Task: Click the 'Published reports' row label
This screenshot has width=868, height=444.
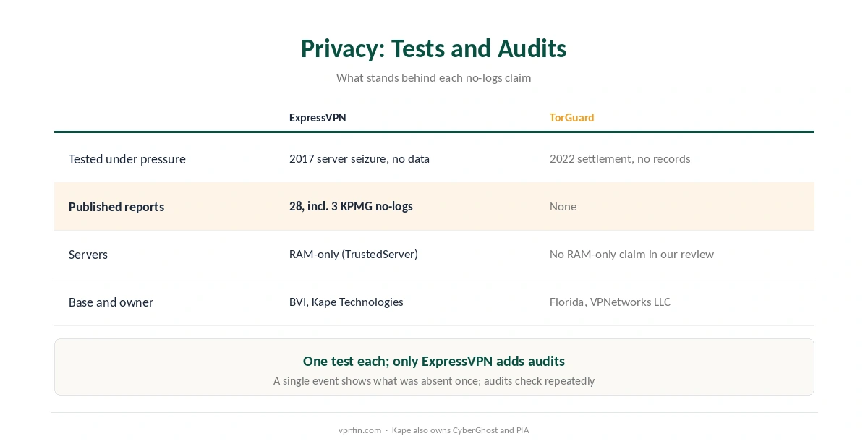Action: (x=116, y=207)
